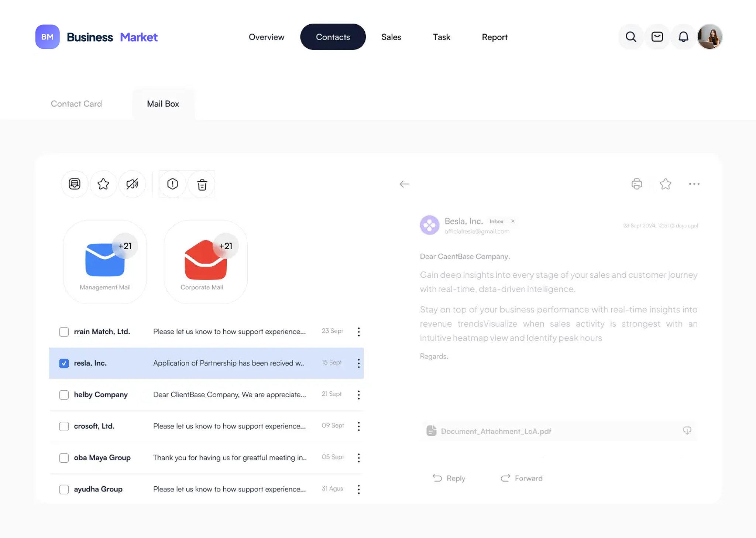
Task: Uncheck the resla, Inc. checkbox
Action: click(x=64, y=363)
